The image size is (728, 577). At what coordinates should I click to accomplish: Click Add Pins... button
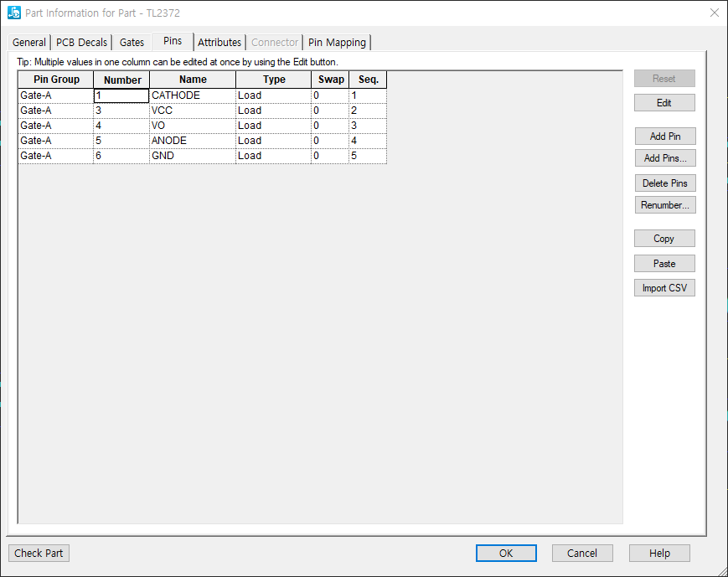click(x=664, y=158)
